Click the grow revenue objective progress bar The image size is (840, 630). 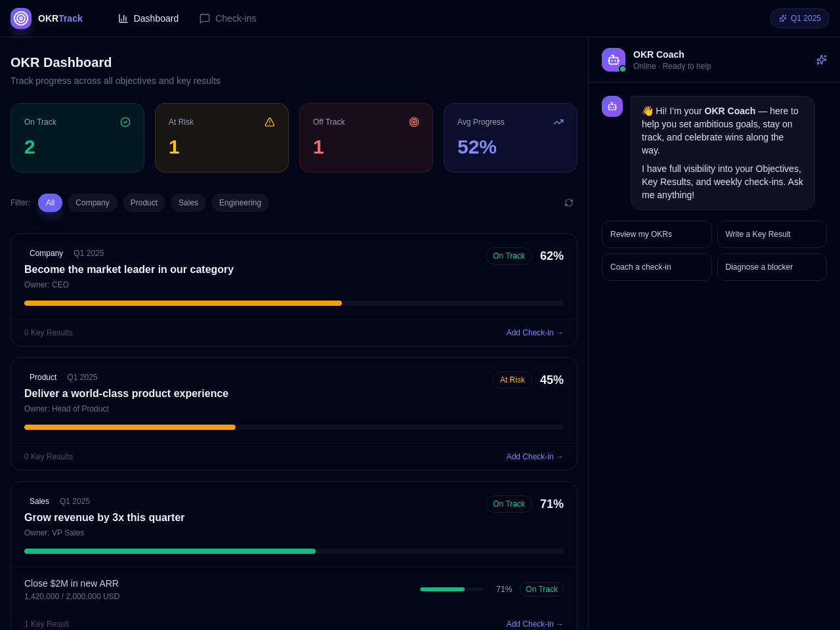pyautogui.click(x=294, y=551)
